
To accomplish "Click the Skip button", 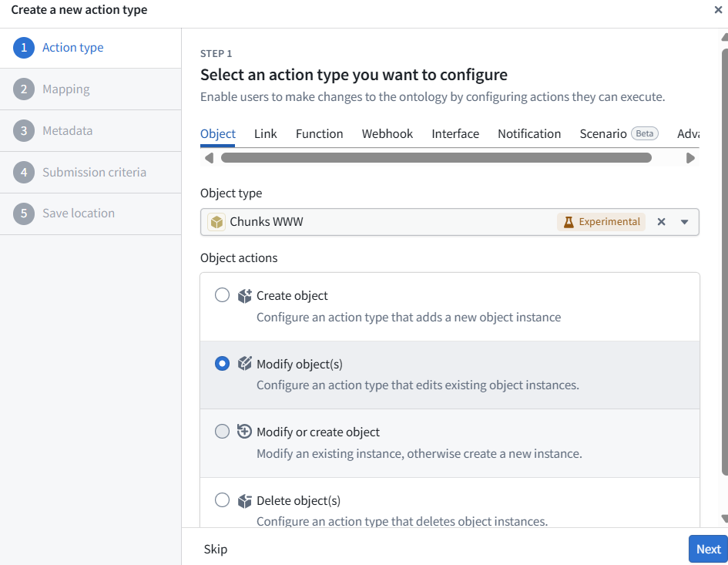I will click(x=216, y=550).
